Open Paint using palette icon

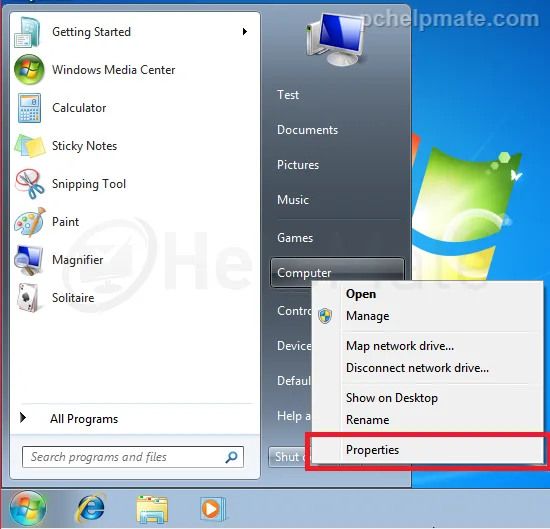30,222
